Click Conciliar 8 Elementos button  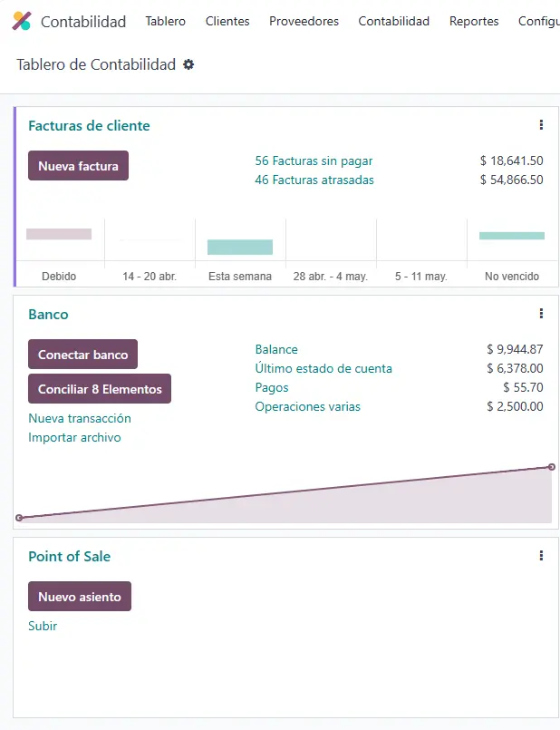tap(100, 389)
